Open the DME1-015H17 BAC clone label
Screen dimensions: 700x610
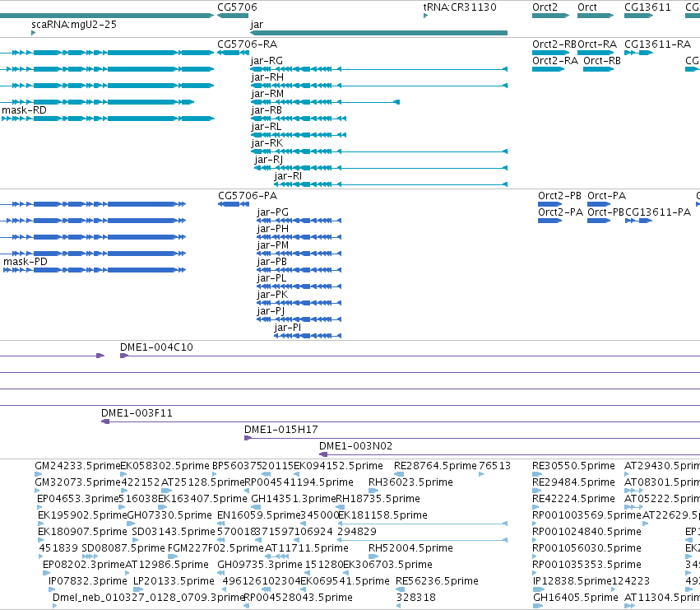click(x=281, y=430)
